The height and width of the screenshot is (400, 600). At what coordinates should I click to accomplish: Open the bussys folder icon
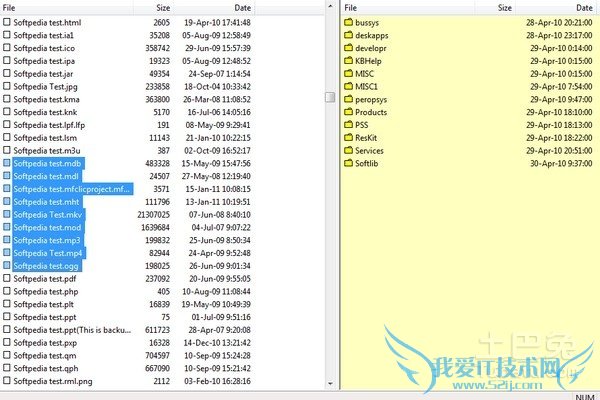pos(348,22)
